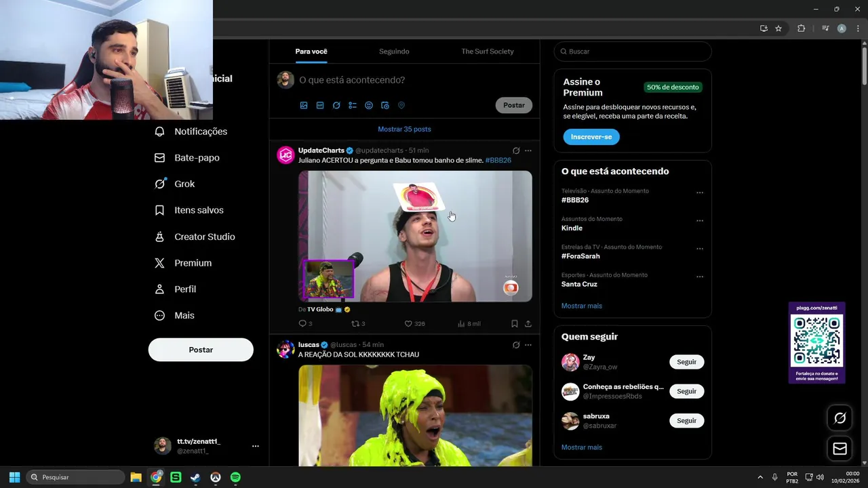Switch to The Surf Society tab
Image resolution: width=868 pixels, height=488 pixels.
click(x=488, y=52)
